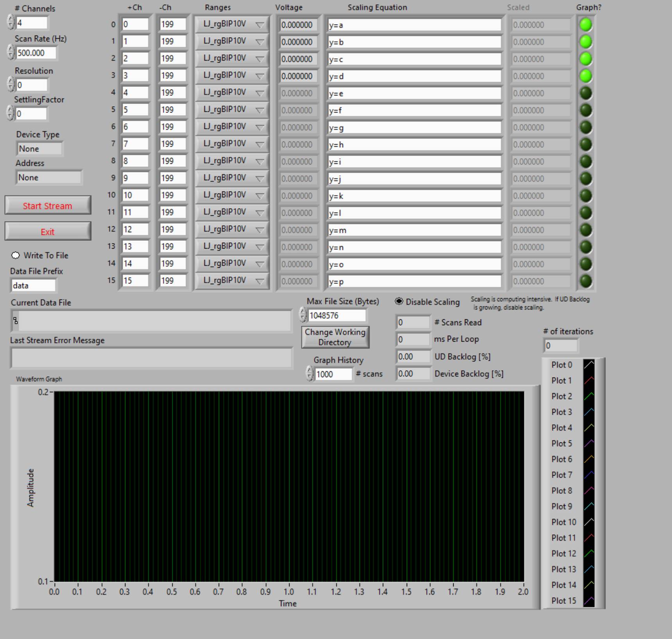Click the Plot 11 legend line icon
This screenshot has width=672, height=639.
589,538
